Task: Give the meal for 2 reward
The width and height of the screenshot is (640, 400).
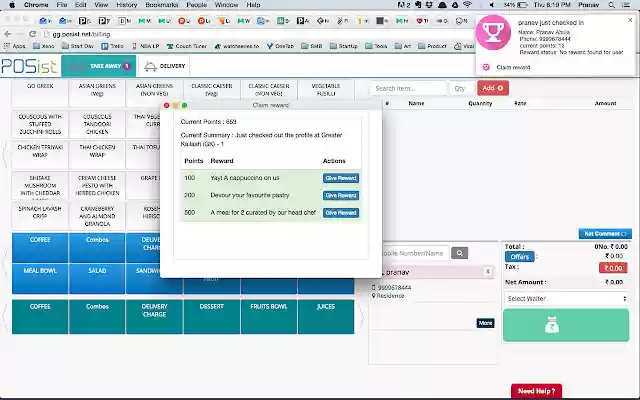Action: tap(341, 213)
